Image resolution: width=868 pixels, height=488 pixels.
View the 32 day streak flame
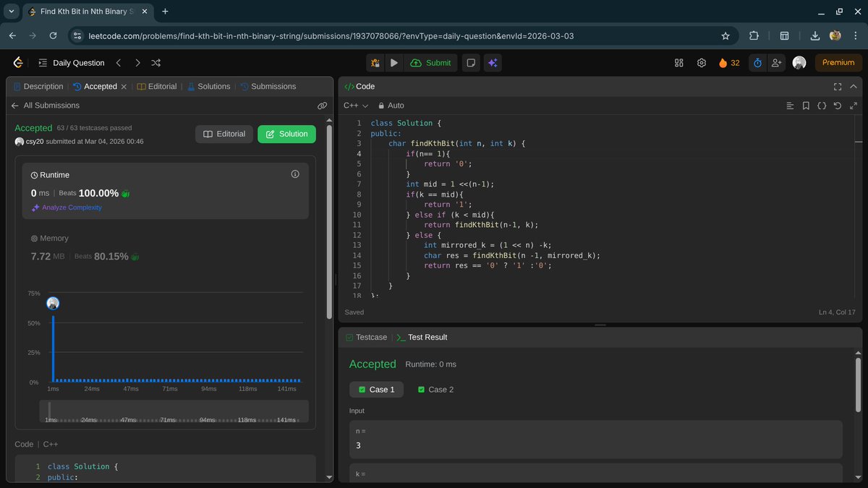coord(729,63)
